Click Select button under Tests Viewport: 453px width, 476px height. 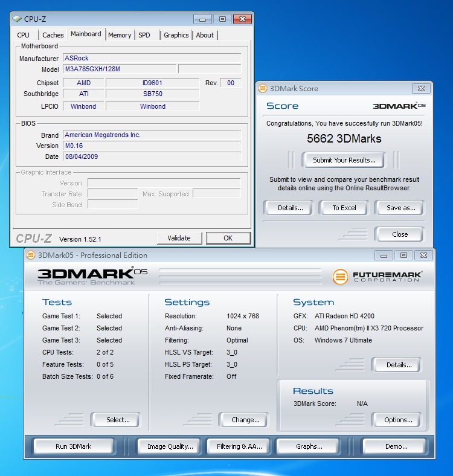(x=118, y=420)
